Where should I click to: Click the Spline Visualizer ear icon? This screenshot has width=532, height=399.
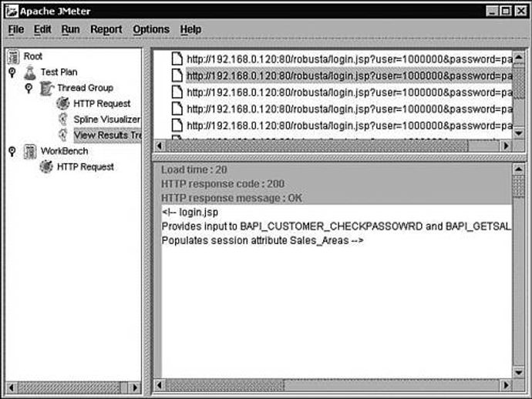pos(62,119)
